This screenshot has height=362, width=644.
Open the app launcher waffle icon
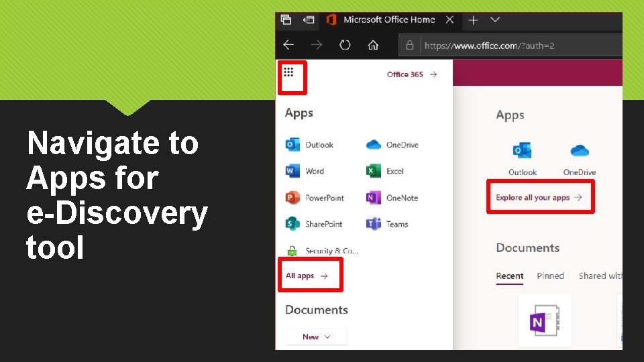(x=288, y=72)
